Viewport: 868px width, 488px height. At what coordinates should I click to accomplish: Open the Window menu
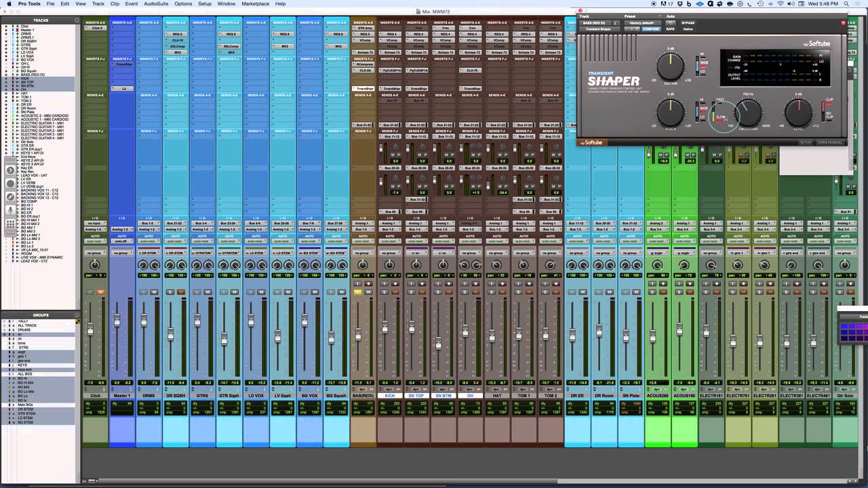226,4
